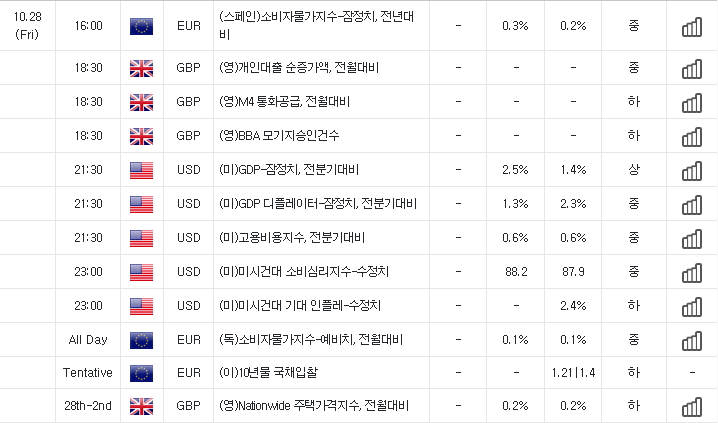Click the 1.21|1.4 previous value cell

[x=573, y=373]
